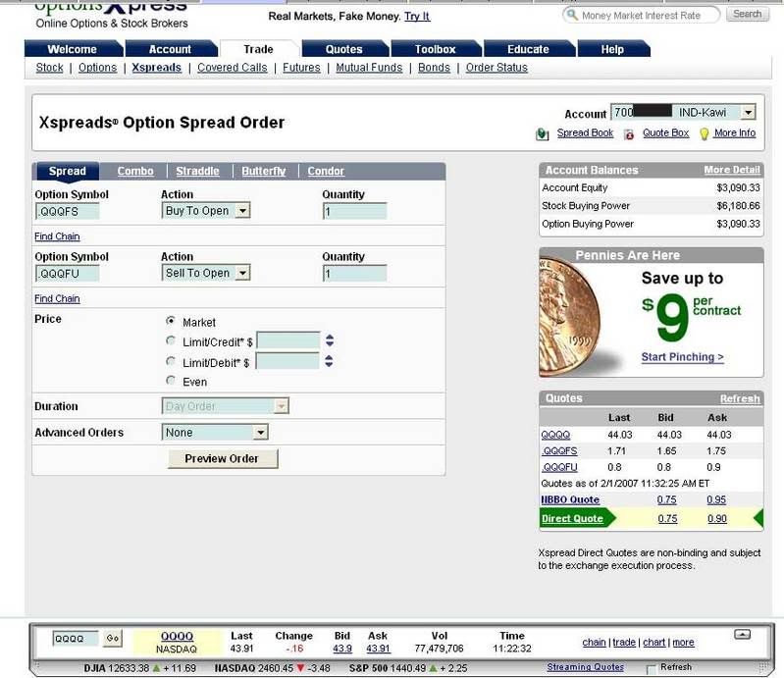
Task: Open the Duration Day Order dropdown
Action: (281, 406)
